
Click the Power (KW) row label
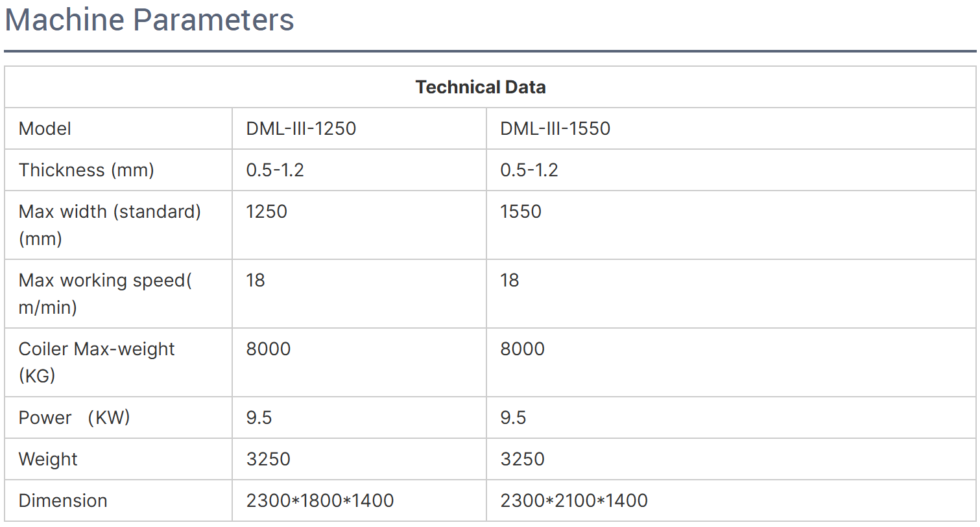click(74, 417)
